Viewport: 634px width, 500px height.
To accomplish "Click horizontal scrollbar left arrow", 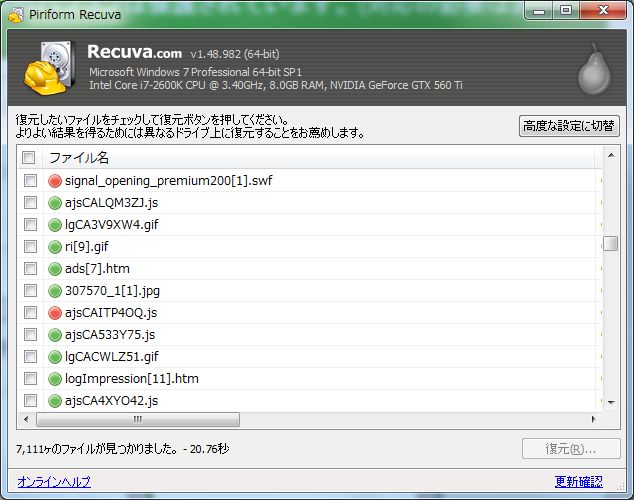I will (26, 419).
